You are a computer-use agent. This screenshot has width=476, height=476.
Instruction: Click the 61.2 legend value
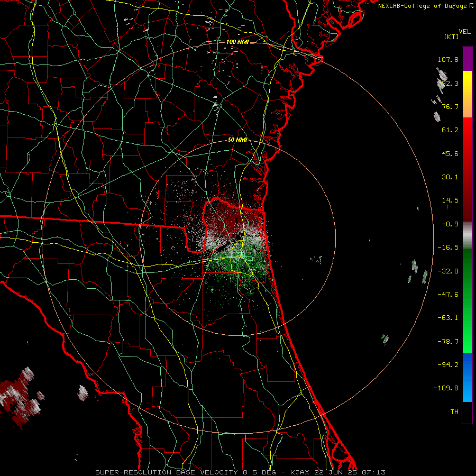click(450, 130)
